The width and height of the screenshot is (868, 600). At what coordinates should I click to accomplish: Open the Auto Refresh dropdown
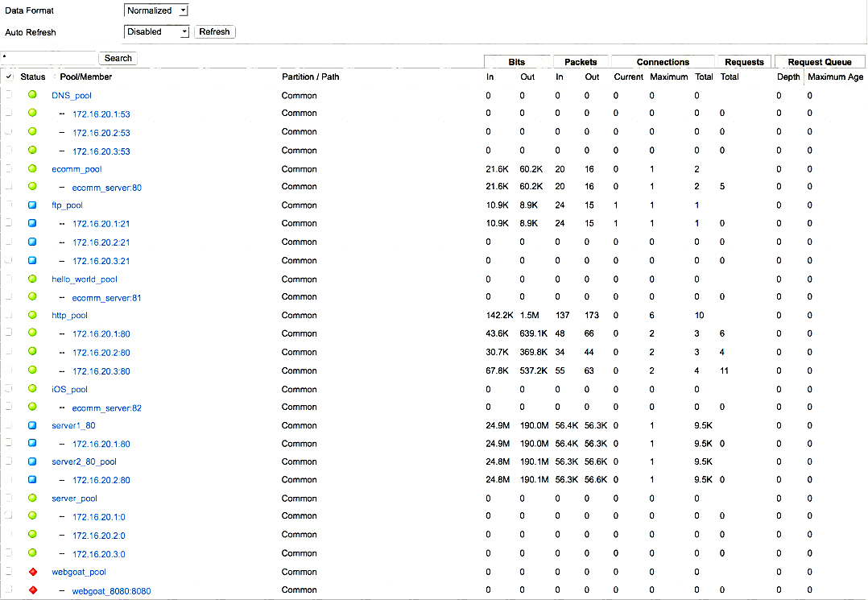156,32
